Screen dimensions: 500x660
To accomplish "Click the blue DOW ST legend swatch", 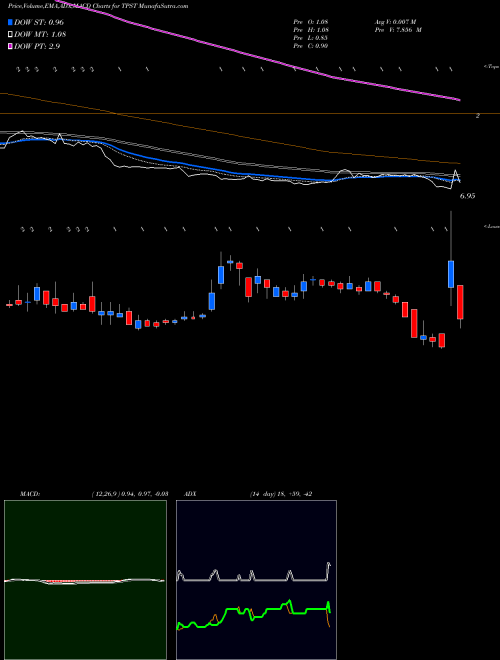I will pyautogui.click(x=11, y=22).
